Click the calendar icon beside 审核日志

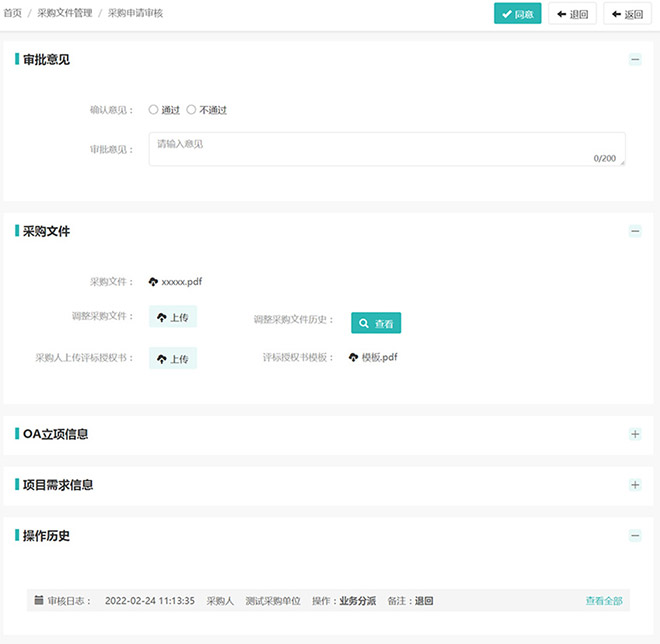(x=39, y=601)
